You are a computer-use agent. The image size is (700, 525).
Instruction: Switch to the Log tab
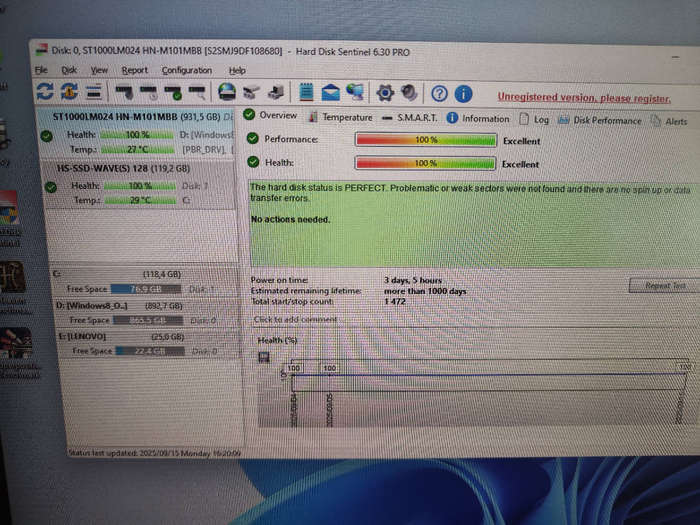pos(534,119)
